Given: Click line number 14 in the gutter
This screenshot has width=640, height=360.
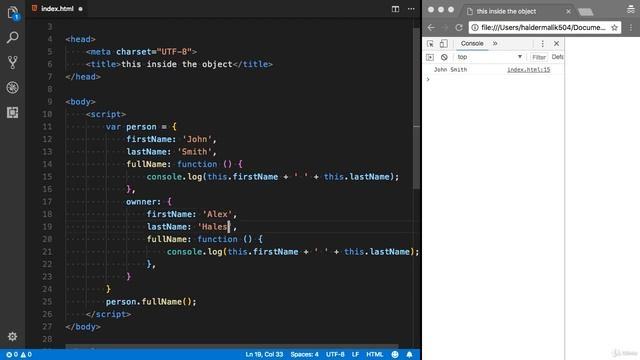Looking at the screenshot, I should pos(47,164).
